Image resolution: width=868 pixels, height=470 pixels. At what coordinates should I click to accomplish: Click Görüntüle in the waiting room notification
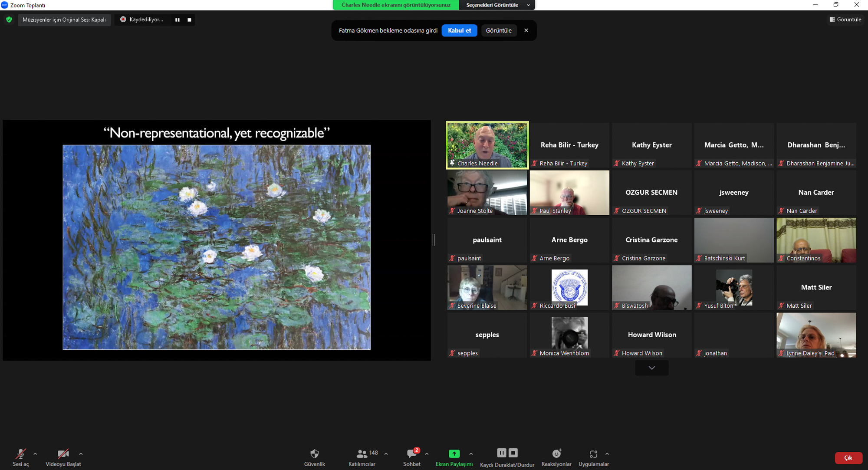point(499,30)
